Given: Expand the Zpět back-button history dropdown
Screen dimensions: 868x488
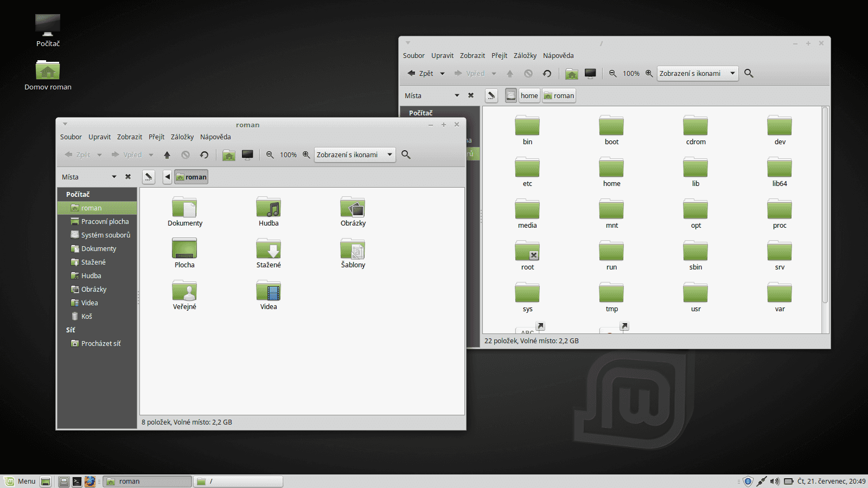Looking at the screenshot, I should [99, 155].
